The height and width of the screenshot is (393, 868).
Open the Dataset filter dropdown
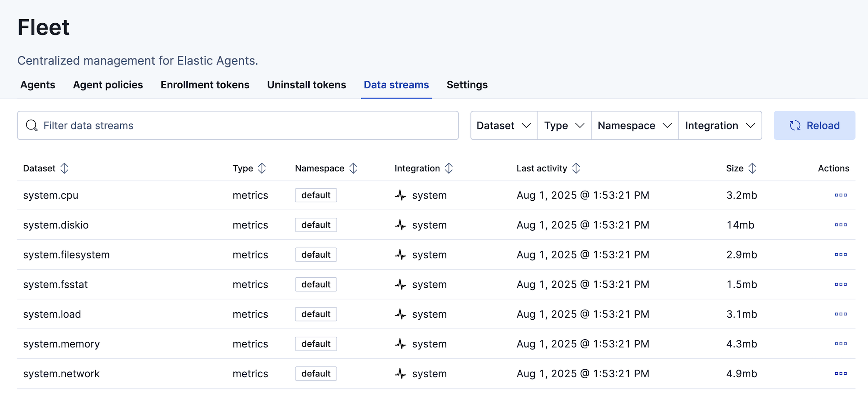tap(503, 125)
